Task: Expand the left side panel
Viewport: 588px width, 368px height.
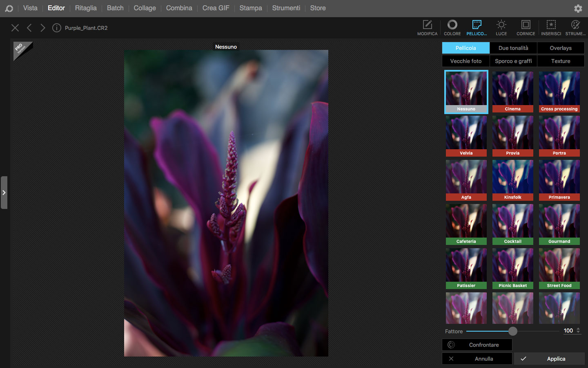Action: (4, 193)
